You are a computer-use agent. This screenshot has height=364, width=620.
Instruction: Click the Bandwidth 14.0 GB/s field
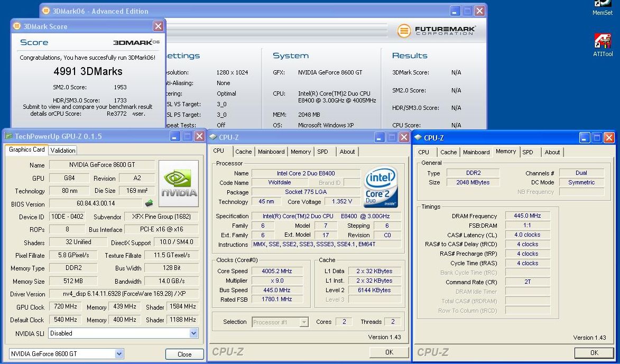click(172, 281)
